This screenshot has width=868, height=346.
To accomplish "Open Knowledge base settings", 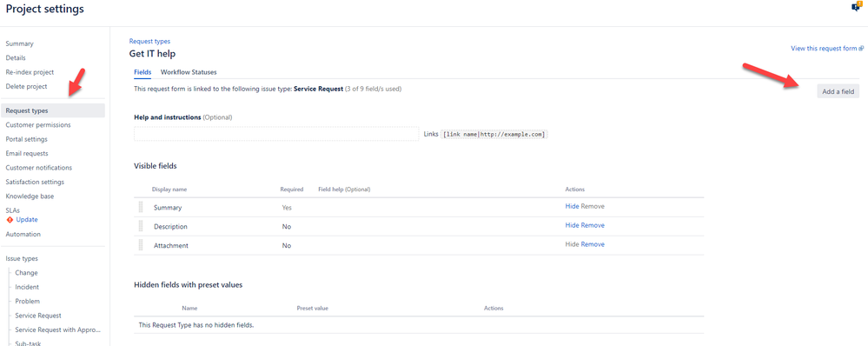I will (30, 196).
